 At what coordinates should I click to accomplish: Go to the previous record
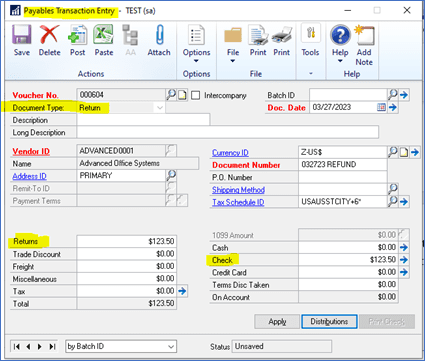coord(29,347)
